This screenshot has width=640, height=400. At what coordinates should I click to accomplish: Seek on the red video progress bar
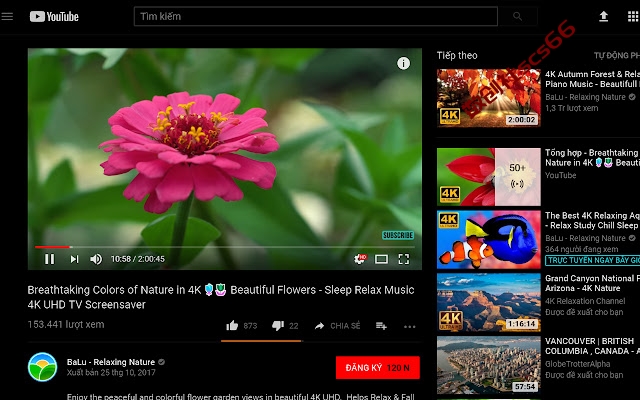224,247
